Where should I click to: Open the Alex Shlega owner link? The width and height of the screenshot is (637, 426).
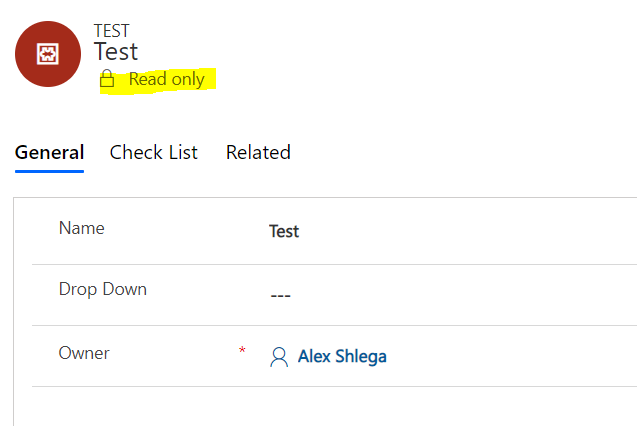point(342,357)
